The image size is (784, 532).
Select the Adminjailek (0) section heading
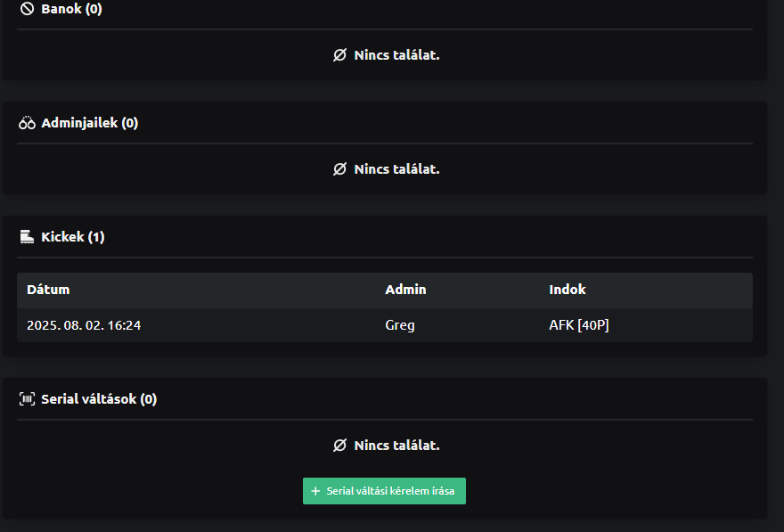pyautogui.click(x=89, y=123)
